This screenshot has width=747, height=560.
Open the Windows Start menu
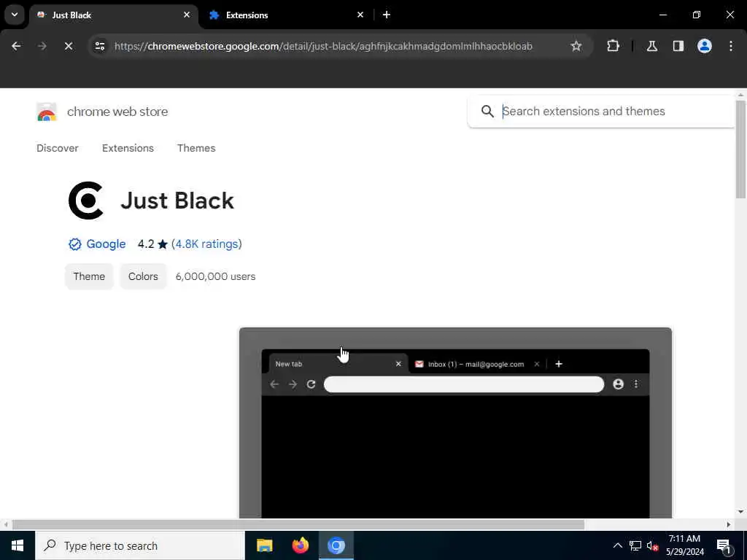coord(18,545)
